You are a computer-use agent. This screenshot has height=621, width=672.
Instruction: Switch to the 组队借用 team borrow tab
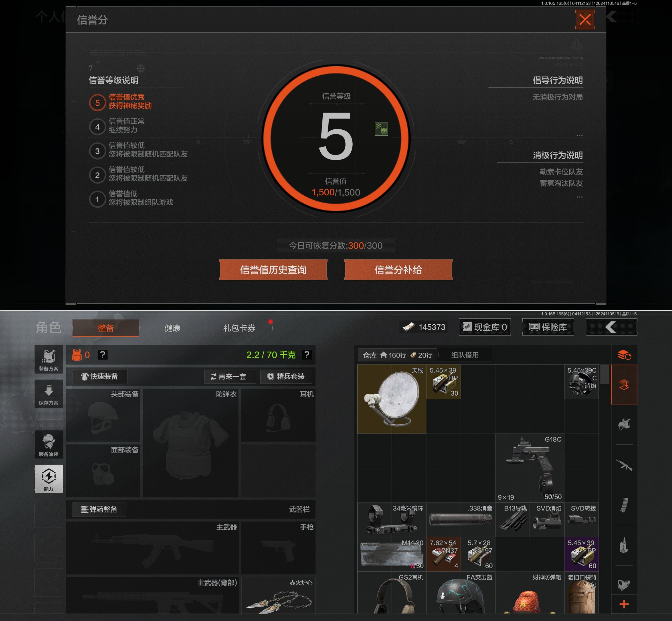click(465, 355)
